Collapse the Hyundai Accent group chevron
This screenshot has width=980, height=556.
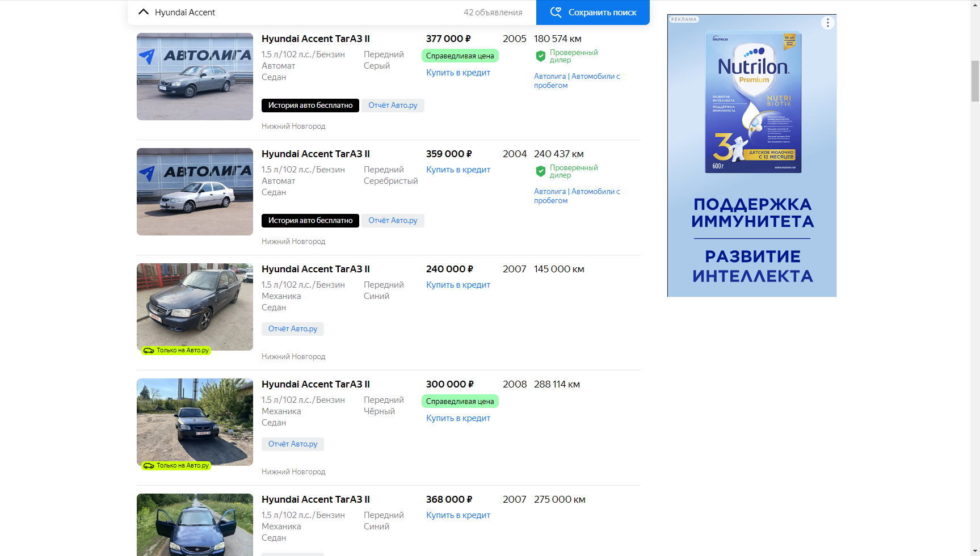click(x=144, y=12)
